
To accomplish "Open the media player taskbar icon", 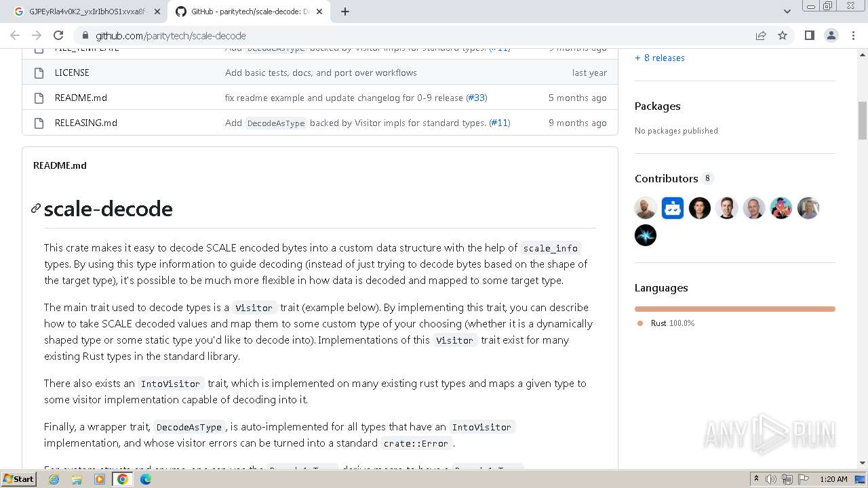I will (x=100, y=479).
